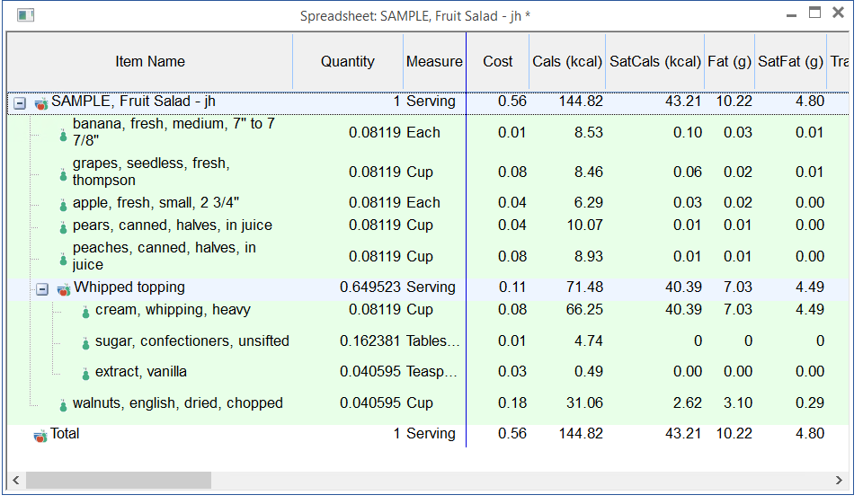
Task: Click Total row calories value 144.82
Action: [x=581, y=434]
